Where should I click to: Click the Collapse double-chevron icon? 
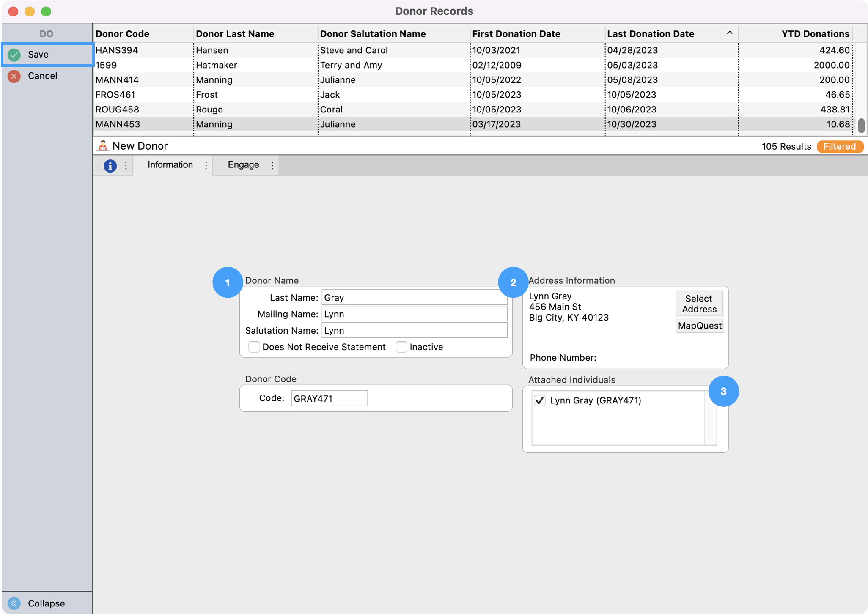[x=14, y=603]
